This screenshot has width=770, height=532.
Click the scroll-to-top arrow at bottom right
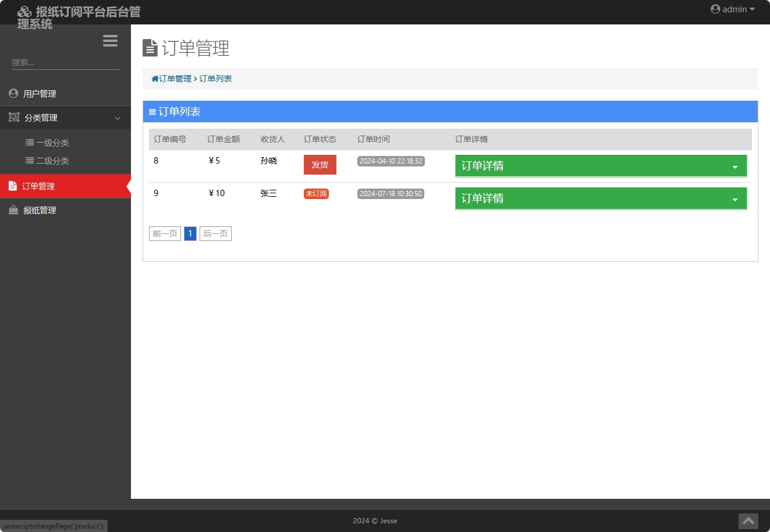click(x=748, y=521)
